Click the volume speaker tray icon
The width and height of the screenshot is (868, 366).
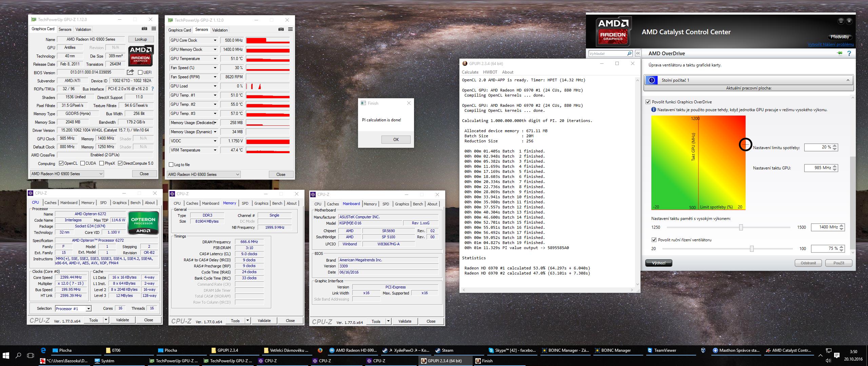(828, 361)
